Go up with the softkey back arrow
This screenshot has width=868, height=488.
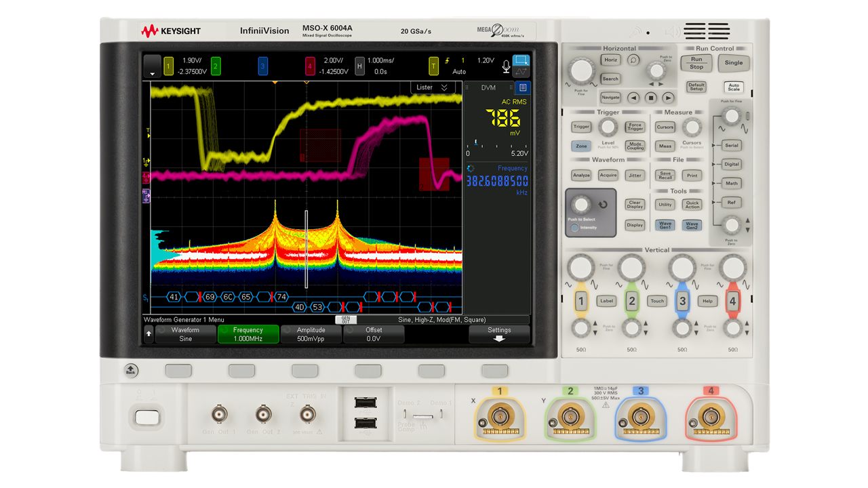[149, 334]
